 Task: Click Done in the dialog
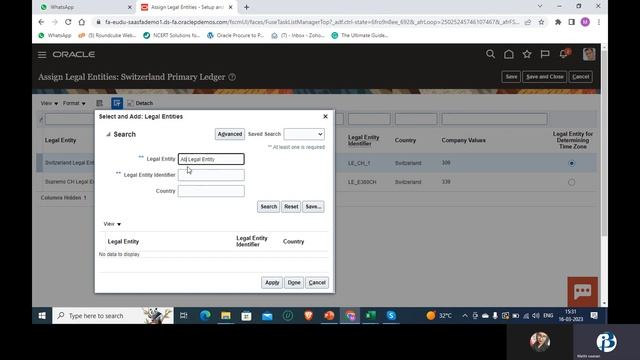click(294, 282)
